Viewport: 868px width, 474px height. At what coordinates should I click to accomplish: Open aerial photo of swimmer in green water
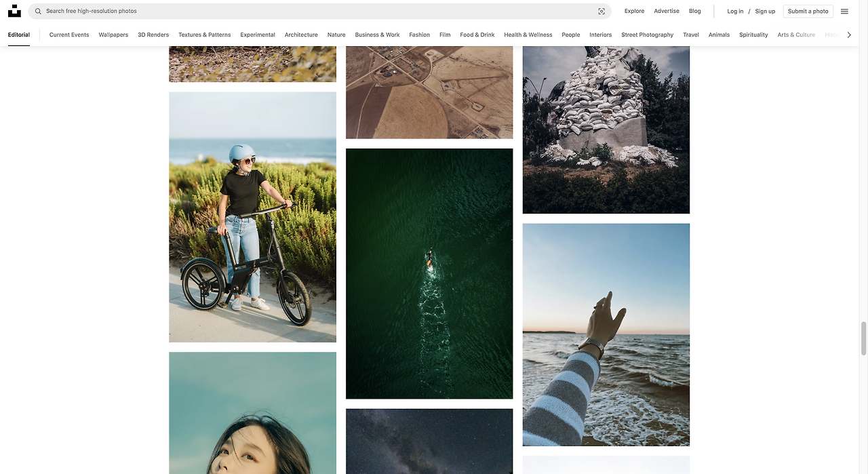pos(429,273)
